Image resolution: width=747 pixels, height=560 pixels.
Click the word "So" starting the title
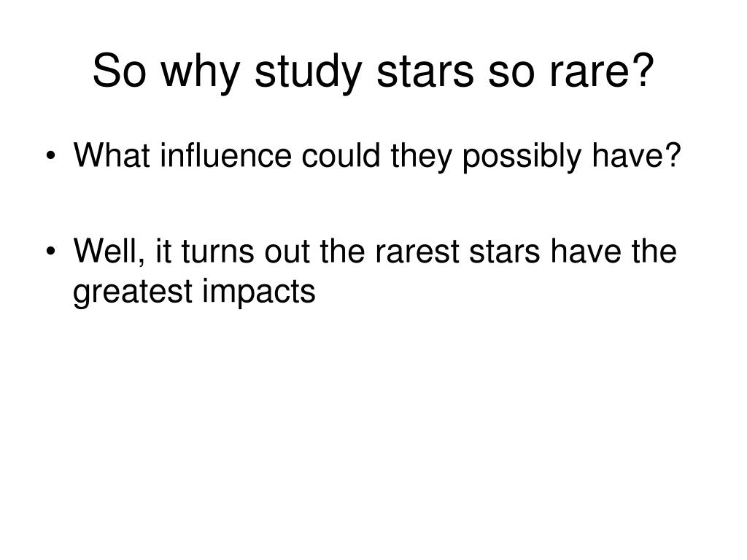[x=119, y=71]
